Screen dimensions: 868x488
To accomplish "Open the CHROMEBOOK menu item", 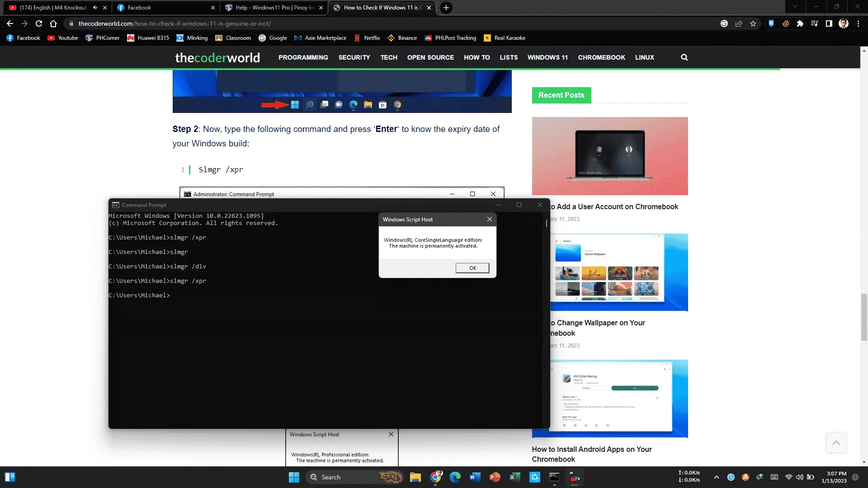I will click(x=601, y=57).
